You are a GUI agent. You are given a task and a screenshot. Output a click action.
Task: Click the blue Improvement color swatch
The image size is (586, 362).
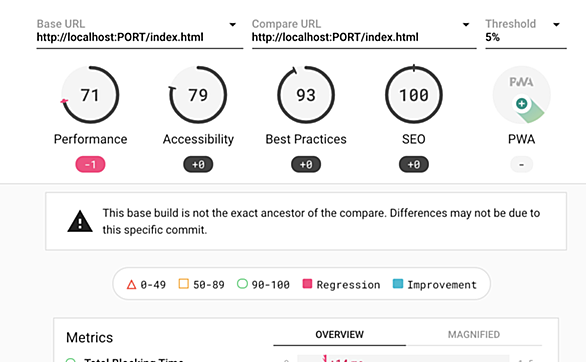pos(398,284)
